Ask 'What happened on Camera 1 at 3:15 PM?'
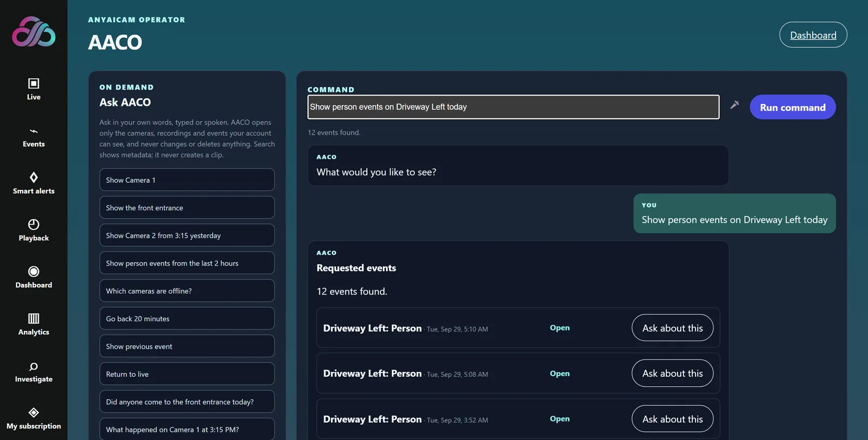Viewport: 868px width, 440px height. click(187, 429)
